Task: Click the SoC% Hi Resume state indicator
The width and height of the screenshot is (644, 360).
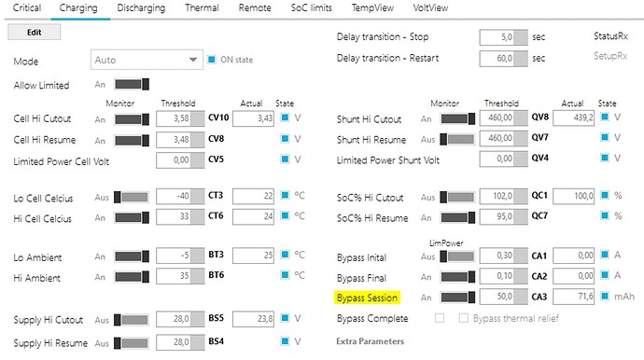Action: [x=605, y=215]
